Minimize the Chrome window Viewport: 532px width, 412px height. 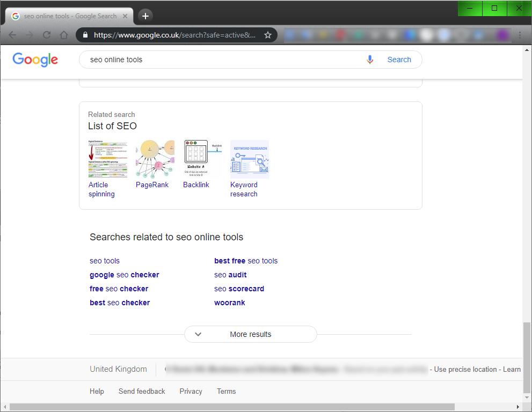point(470,8)
